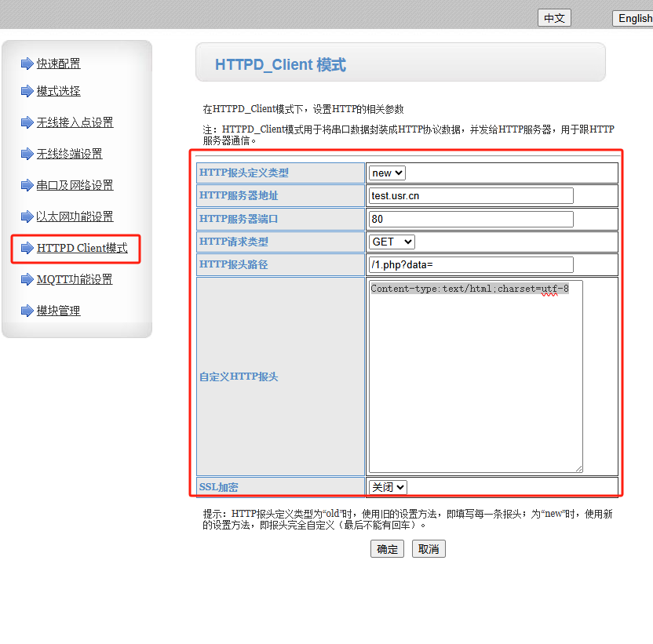Viewport: 653px width, 644px height.
Task: Expand the HTTP请求类型 GET dropdown
Action: click(x=392, y=242)
